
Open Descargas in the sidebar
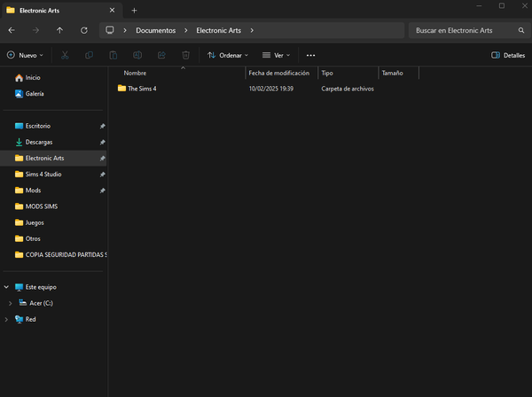pos(39,142)
